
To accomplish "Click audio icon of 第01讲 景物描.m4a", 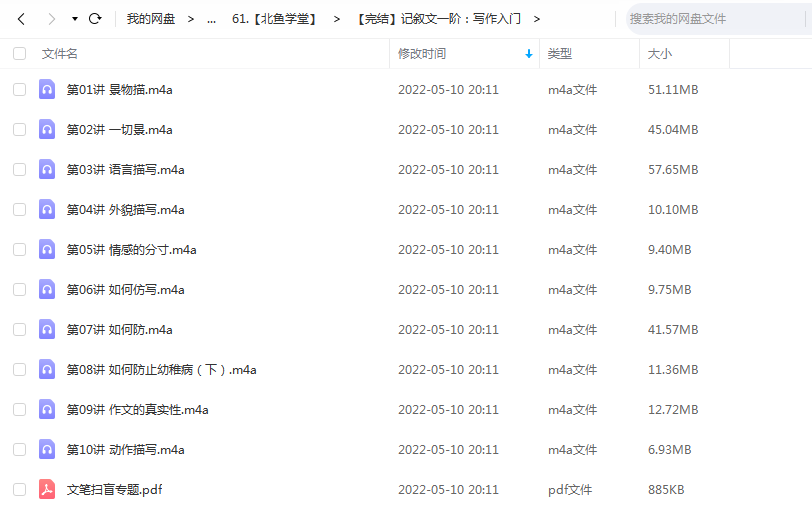I will point(47,89).
